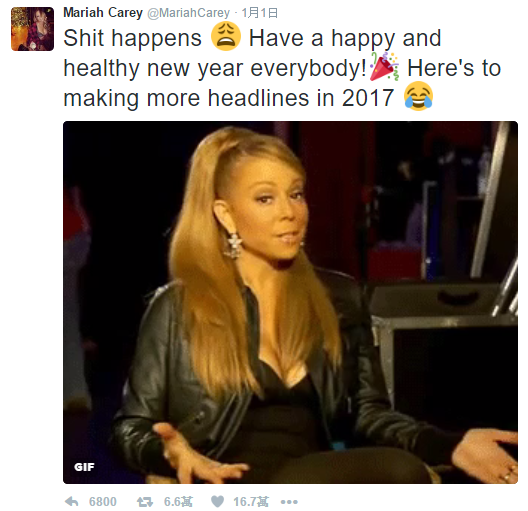
Task: Click the tears of joy emoji
Action: click(x=418, y=96)
